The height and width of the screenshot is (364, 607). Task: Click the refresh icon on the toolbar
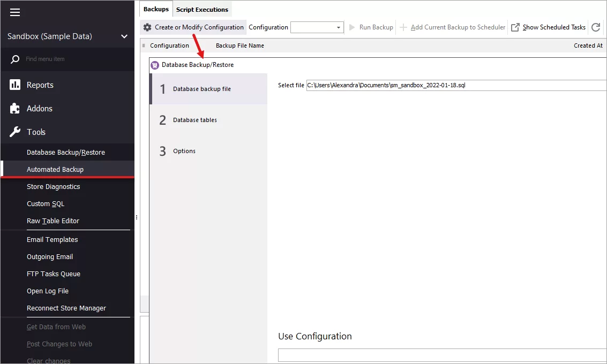coord(596,27)
